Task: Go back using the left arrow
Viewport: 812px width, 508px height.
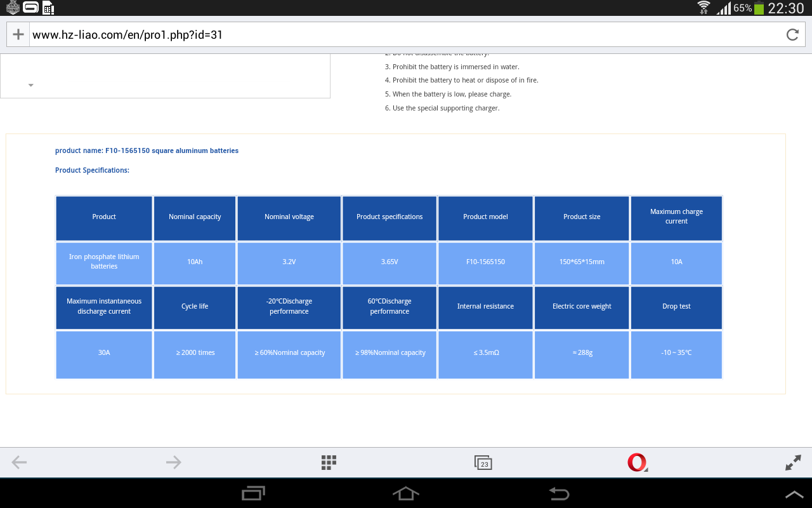Action: click(x=20, y=462)
